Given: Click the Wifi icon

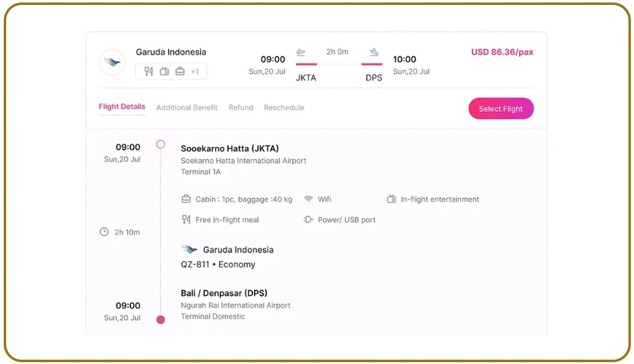Looking at the screenshot, I should point(308,199).
